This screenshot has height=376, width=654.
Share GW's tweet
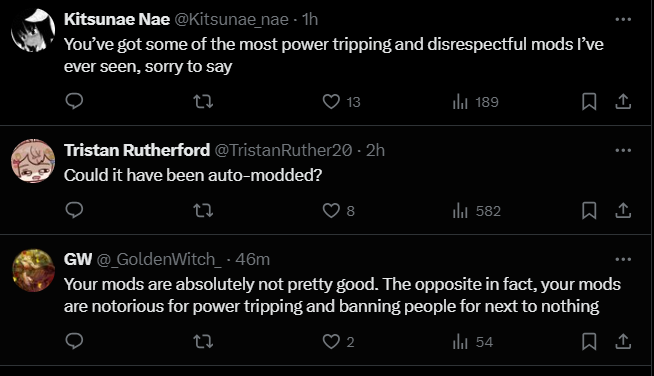[x=623, y=341]
